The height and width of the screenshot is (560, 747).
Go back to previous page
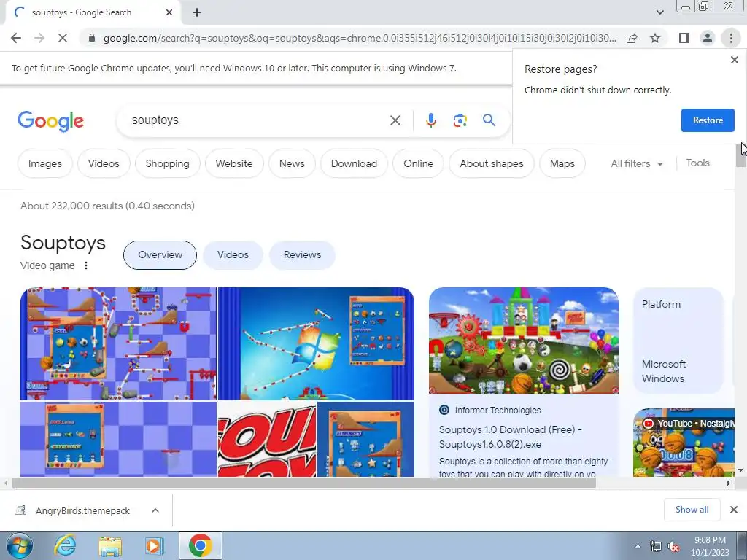coord(16,38)
